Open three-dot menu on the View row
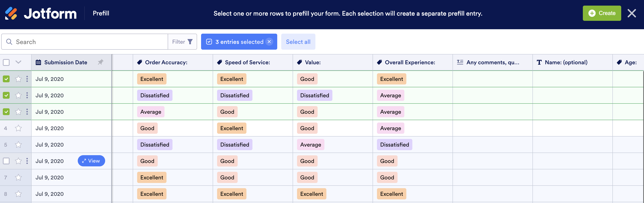The height and width of the screenshot is (203, 644). point(27,161)
